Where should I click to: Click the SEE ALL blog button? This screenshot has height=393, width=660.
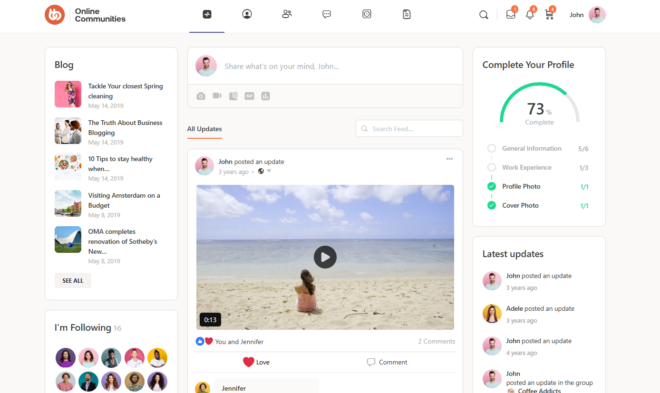tap(73, 280)
